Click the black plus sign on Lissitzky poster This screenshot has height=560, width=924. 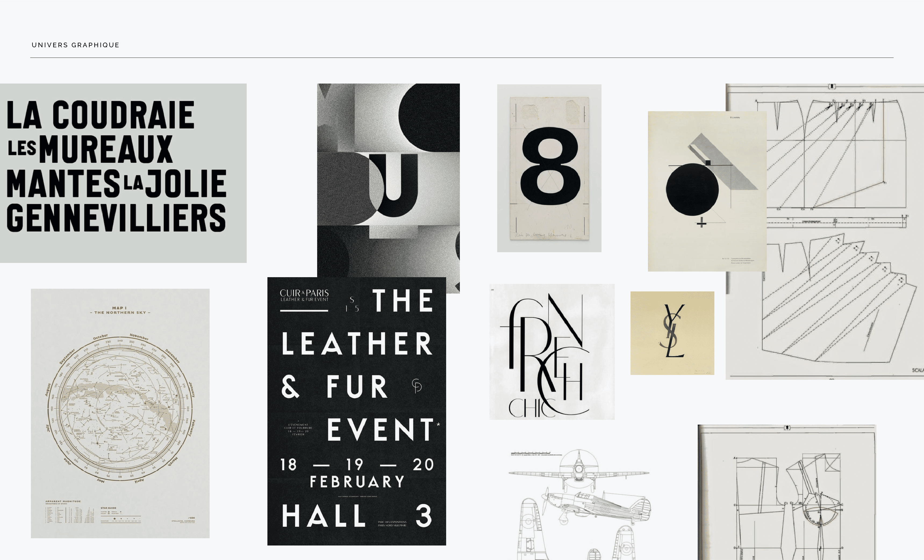pos(701,223)
